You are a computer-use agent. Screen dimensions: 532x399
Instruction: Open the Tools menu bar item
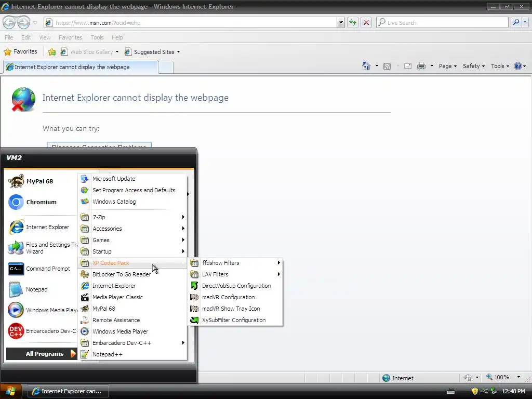97,37
